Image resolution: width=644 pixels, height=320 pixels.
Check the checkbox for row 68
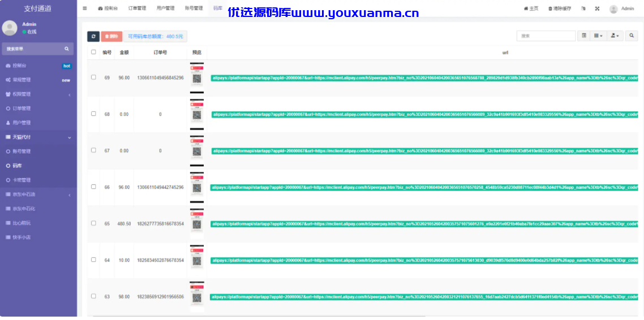(x=93, y=114)
